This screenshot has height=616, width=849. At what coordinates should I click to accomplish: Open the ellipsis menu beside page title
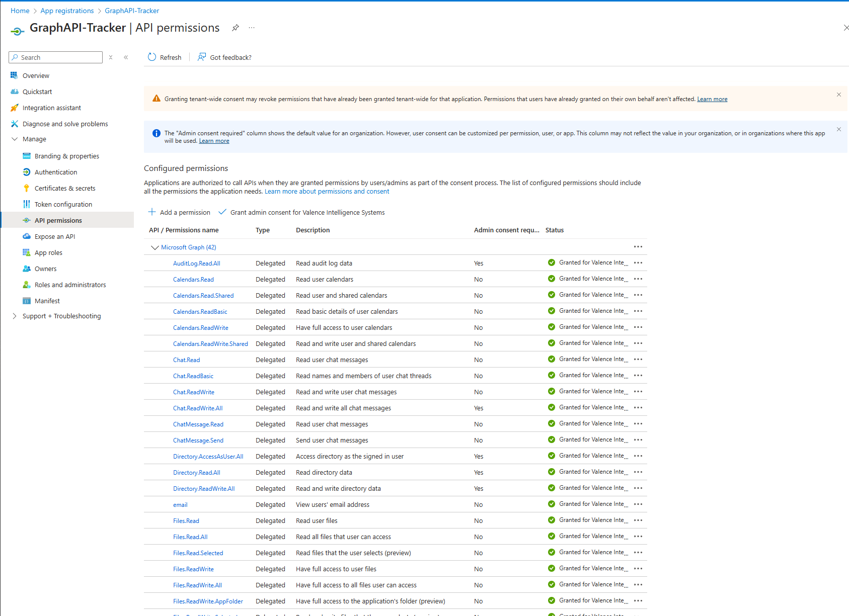252,28
